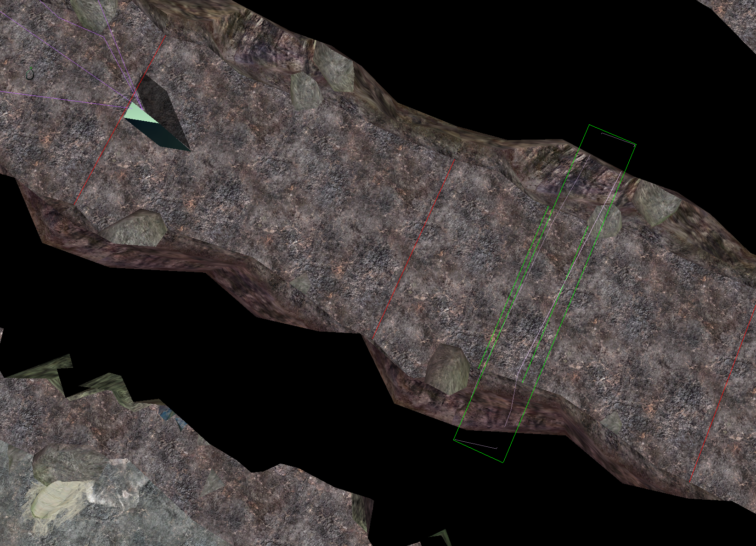Click the boulder right of the green box

tap(656, 201)
